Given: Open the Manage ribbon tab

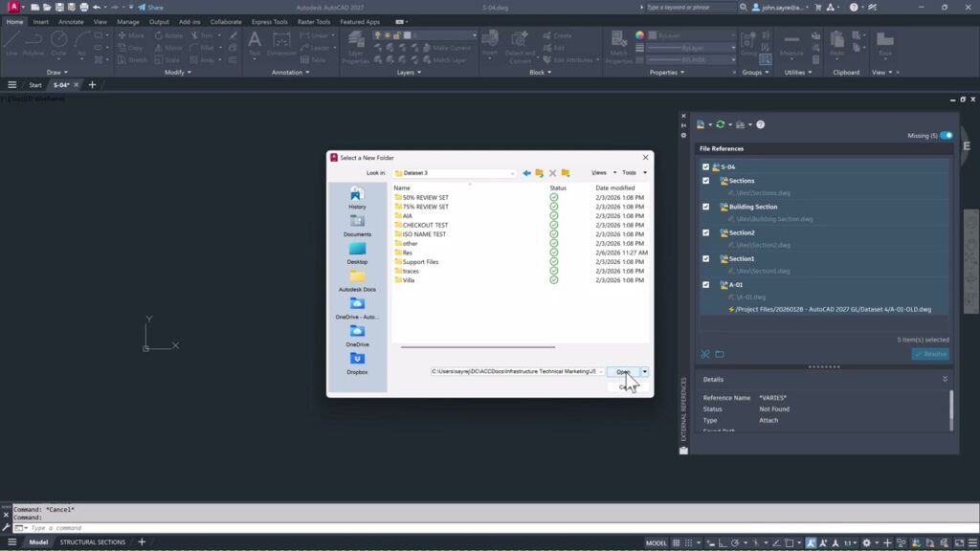Looking at the screenshot, I should coord(128,22).
